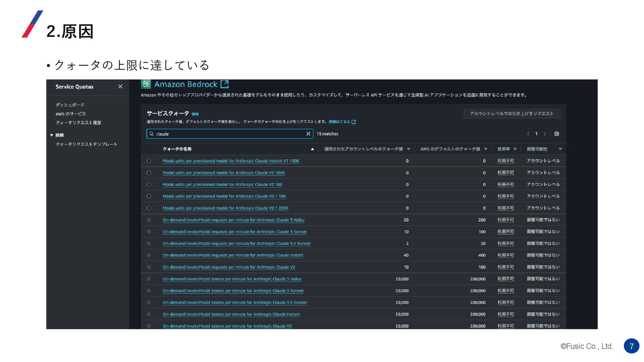Click the search magnifier icon
The height and width of the screenshot is (362, 644).
152,134
